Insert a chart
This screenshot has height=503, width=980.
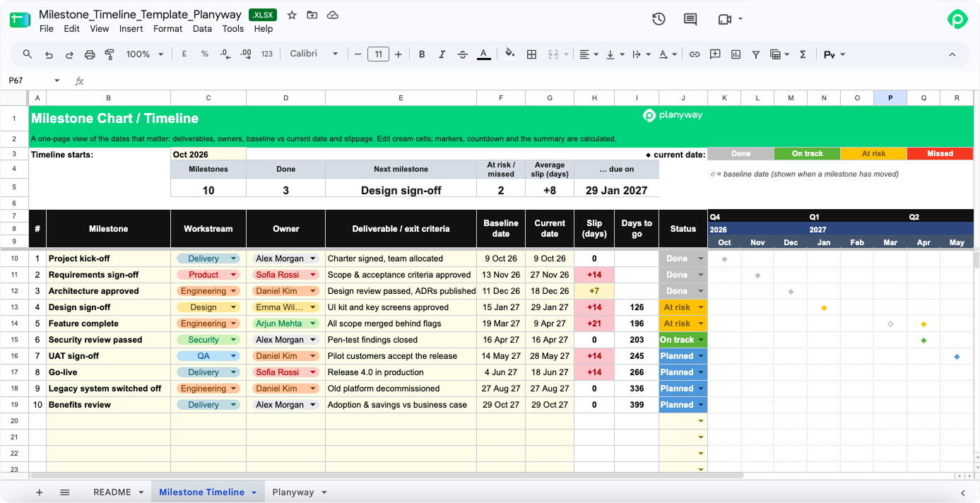point(736,54)
